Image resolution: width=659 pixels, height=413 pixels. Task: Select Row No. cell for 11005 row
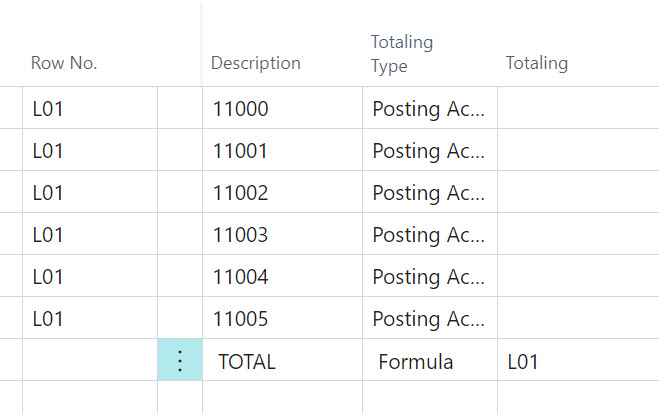(90, 319)
